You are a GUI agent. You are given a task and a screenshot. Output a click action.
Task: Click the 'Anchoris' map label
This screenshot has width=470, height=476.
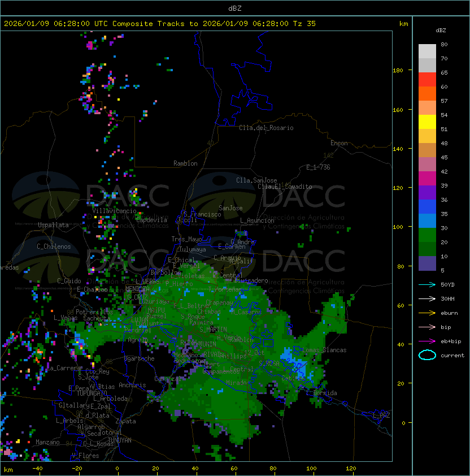[x=132, y=385]
